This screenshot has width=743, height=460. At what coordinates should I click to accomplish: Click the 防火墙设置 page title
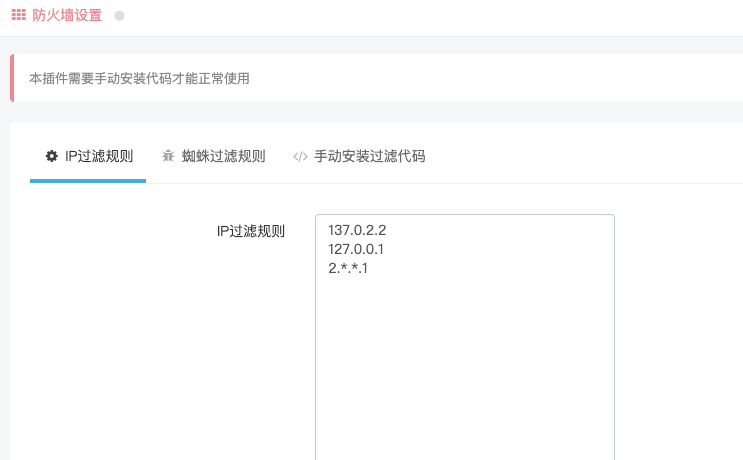67,15
